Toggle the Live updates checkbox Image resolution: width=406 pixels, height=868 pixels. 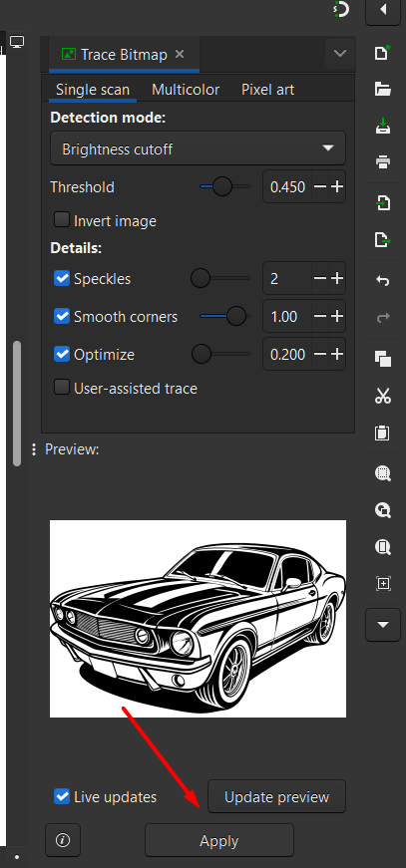click(x=62, y=796)
